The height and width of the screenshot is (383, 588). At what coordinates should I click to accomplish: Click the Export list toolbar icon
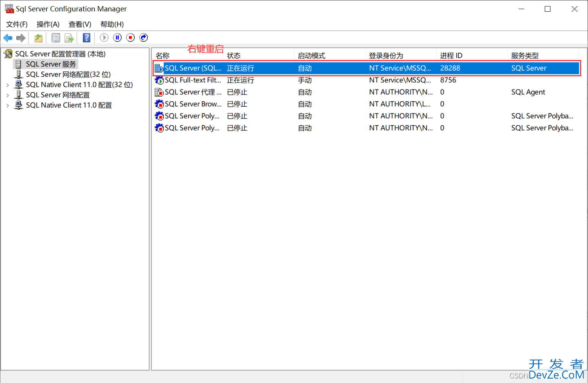tap(69, 38)
